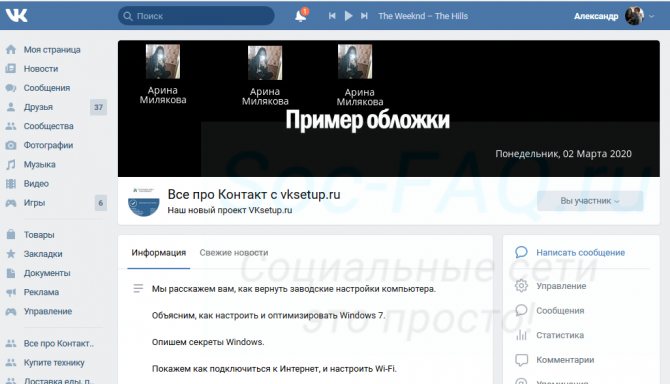The height and width of the screenshot is (384, 670).
Task: Click the document icon beside Документы
Action: (11, 273)
